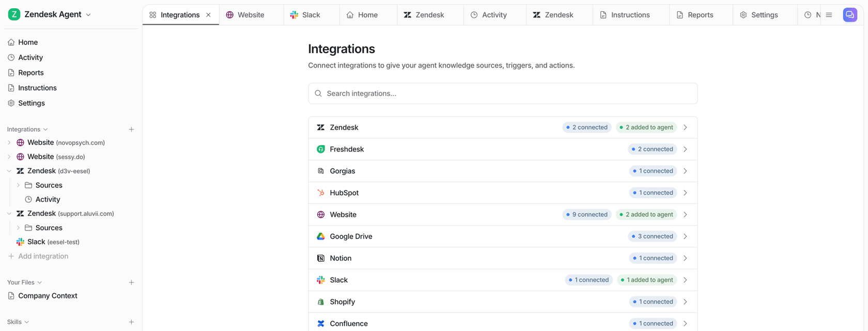
Task: Switch to the Reports tab
Action: tap(701, 15)
